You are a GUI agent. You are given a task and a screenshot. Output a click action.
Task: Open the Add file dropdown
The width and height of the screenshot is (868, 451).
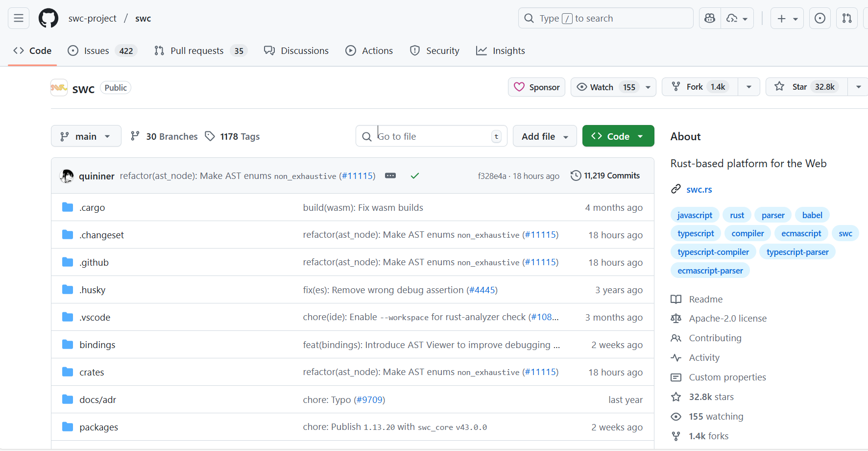tap(545, 136)
